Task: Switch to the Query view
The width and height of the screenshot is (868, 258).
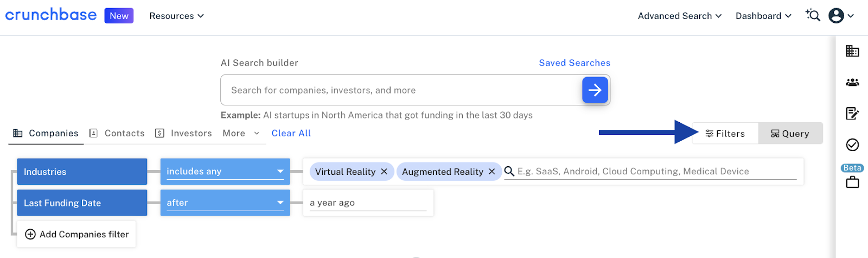Action: 790,134
